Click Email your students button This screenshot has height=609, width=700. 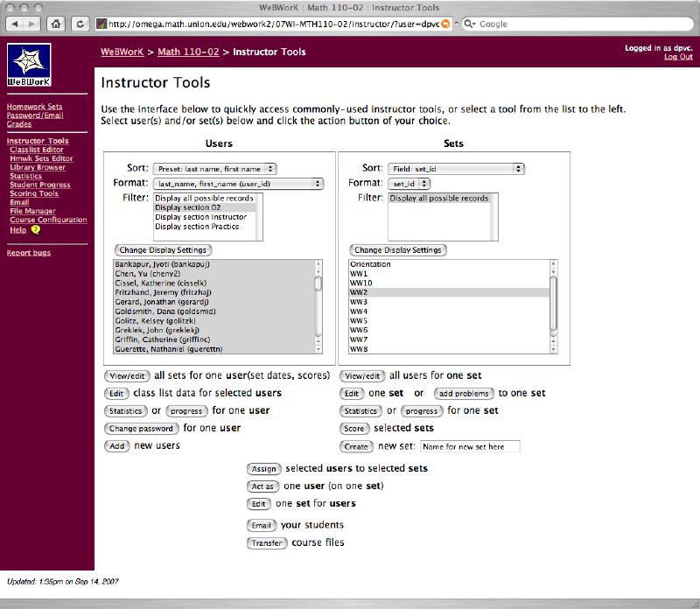click(x=262, y=525)
